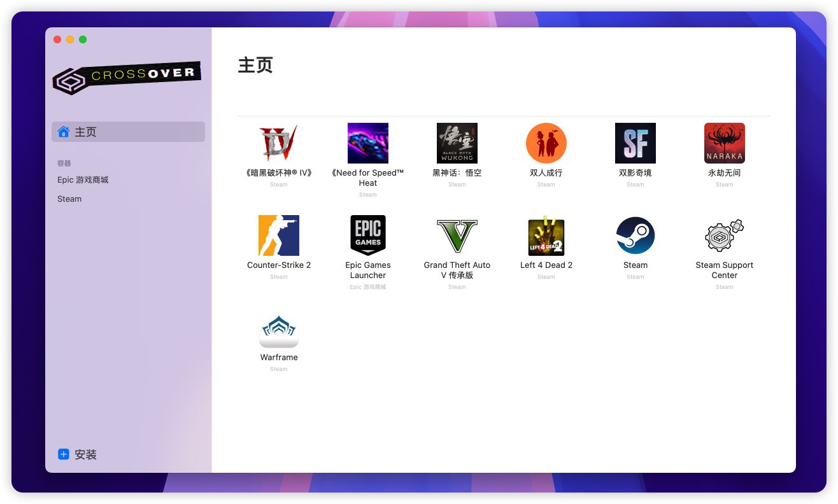
Task: Click the 黑神话：悟空 label
Action: pyautogui.click(x=457, y=173)
